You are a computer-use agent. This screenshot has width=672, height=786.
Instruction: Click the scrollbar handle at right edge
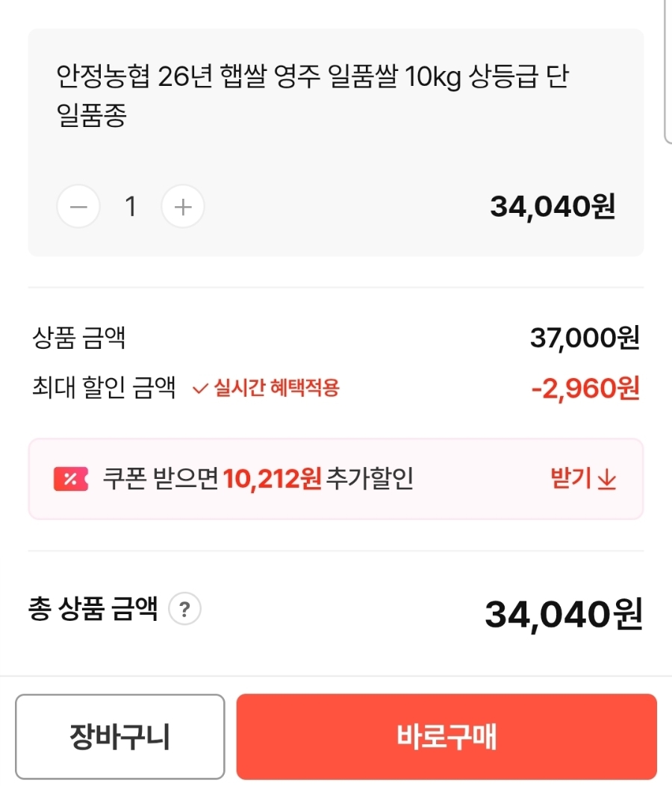point(668,70)
